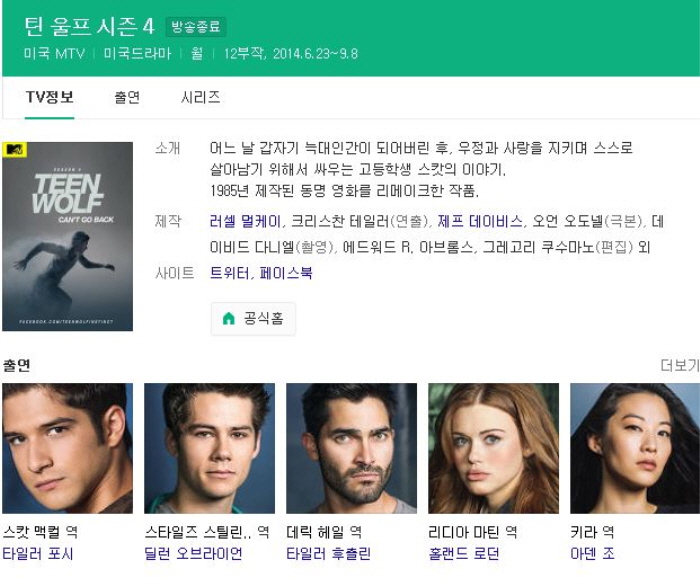Open the Teen Wolf poster image
This screenshot has height=586, width=700.
tap(67, 236)
